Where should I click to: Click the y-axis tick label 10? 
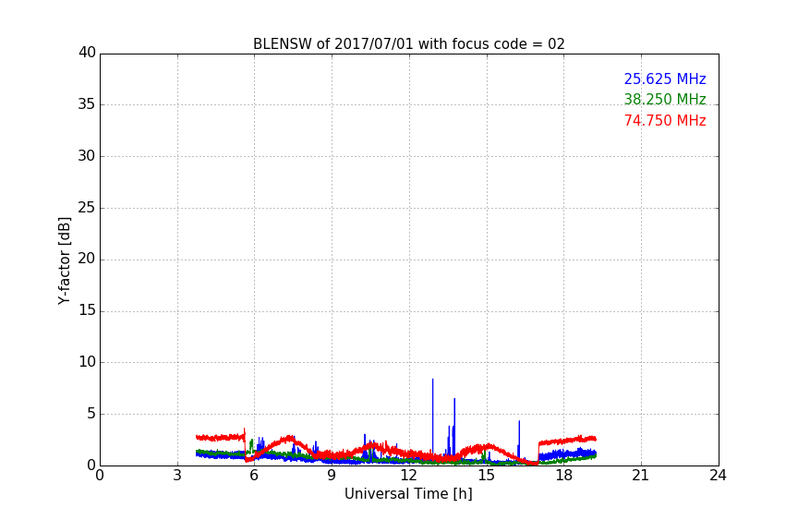[x=87, y=362]
